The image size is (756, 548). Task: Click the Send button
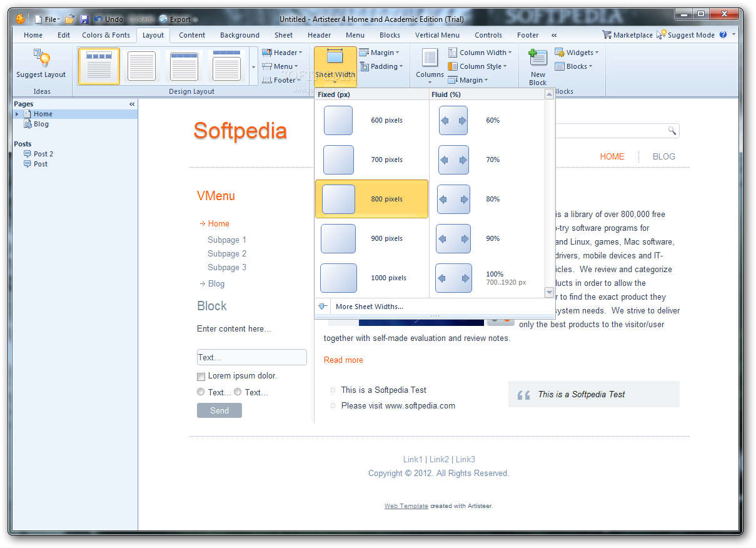click(219, 410)
